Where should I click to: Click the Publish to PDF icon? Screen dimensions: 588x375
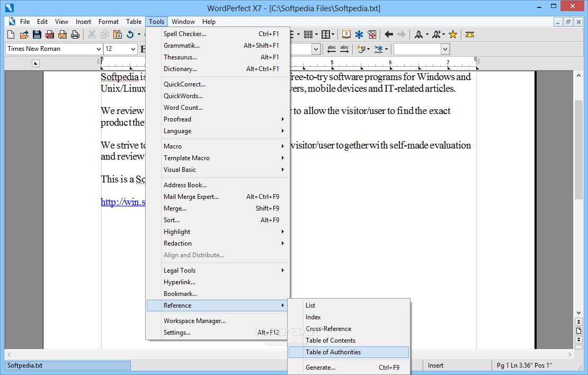pos(49,34)
